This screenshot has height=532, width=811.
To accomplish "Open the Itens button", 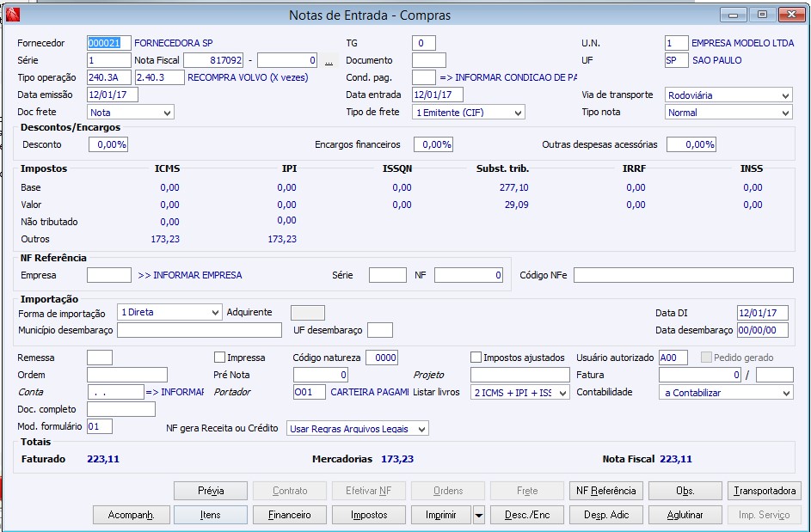I will (x=211, y=515).
